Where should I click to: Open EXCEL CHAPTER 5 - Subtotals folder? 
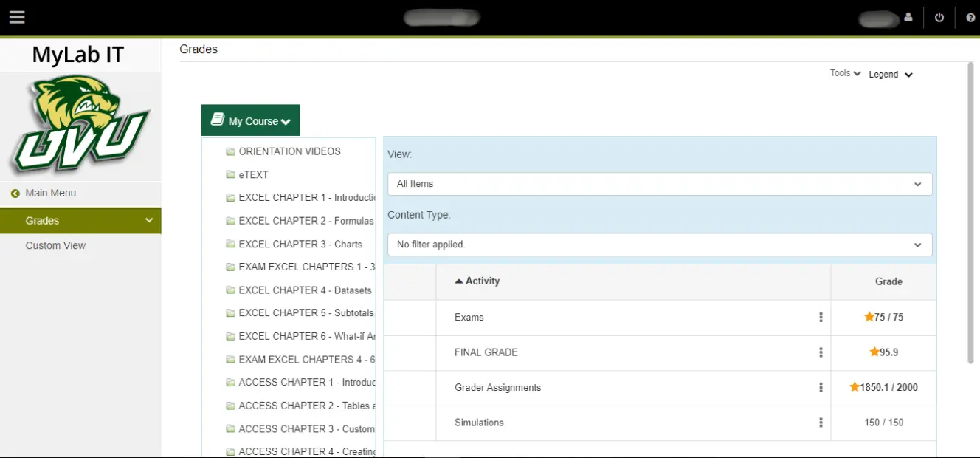click(x=306, y=313)
